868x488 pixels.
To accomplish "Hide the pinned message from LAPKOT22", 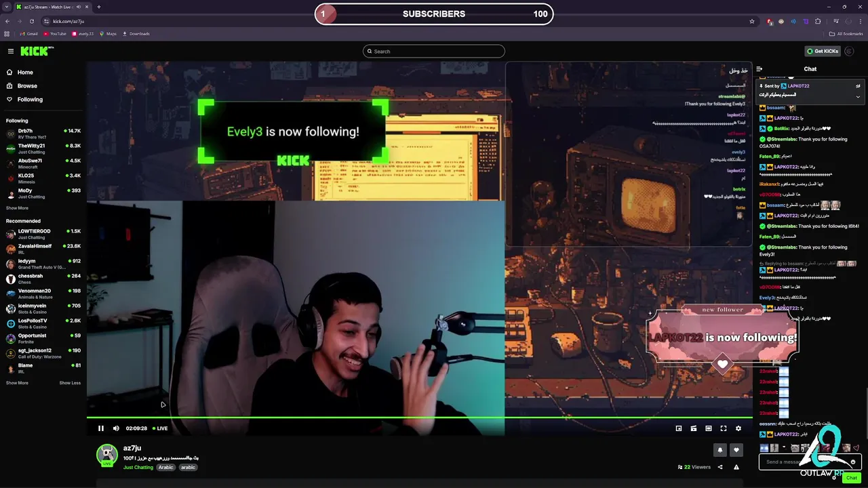I will 858,86.
